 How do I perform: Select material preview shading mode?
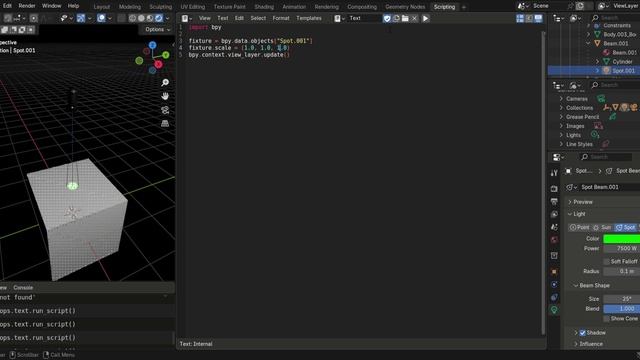150,18
